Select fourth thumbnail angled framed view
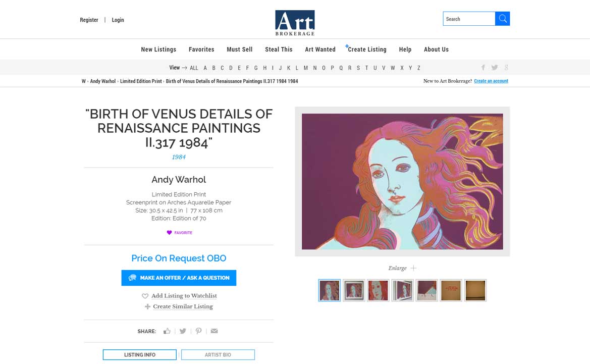The height and width of the screenshot is (364, 590). (402, 290)
